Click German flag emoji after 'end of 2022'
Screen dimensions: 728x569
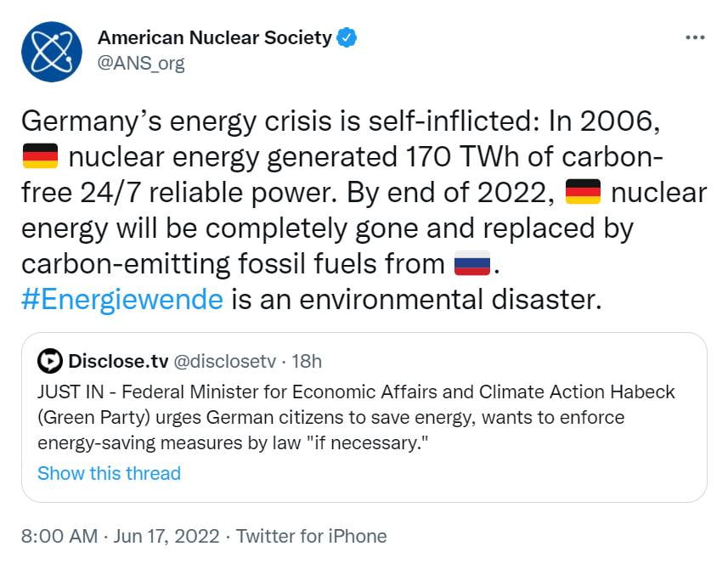(583, 193)
